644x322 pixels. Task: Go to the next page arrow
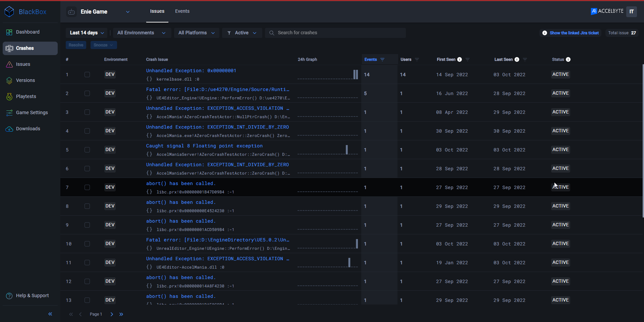[112, 314]
